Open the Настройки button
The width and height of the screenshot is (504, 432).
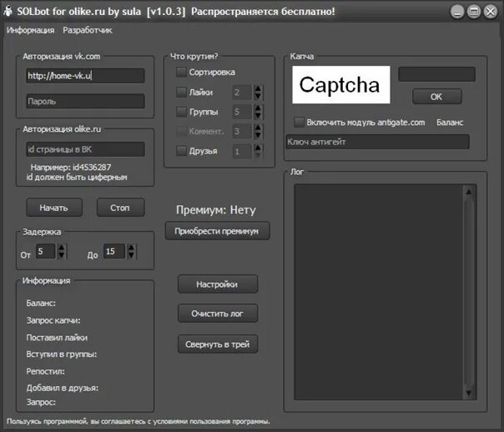click(x=218, y=284)
